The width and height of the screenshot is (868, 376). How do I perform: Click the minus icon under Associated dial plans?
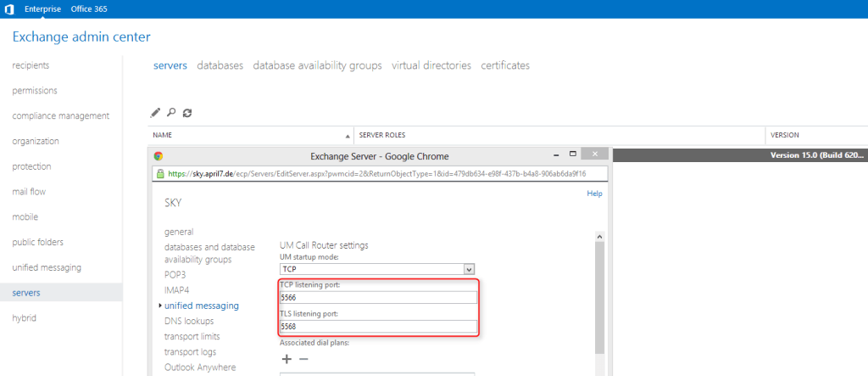pyautogui.click(x=303, y=359)
